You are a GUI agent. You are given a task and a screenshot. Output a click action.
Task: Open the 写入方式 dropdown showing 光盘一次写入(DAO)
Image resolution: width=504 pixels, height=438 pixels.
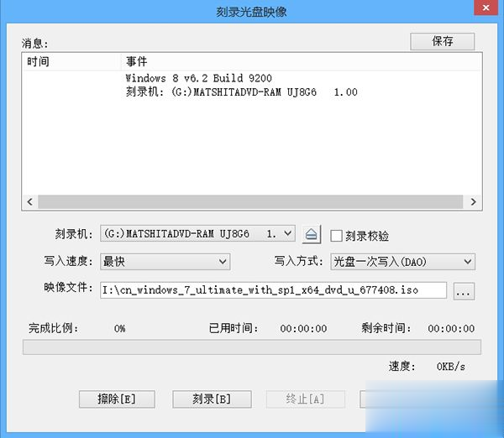[x=402, y=262]
